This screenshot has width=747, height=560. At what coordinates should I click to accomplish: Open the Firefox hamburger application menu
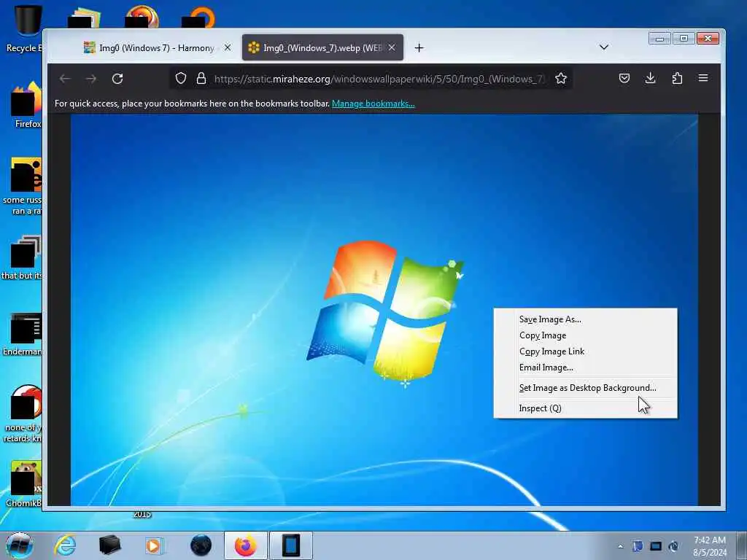tap(703, 78)
